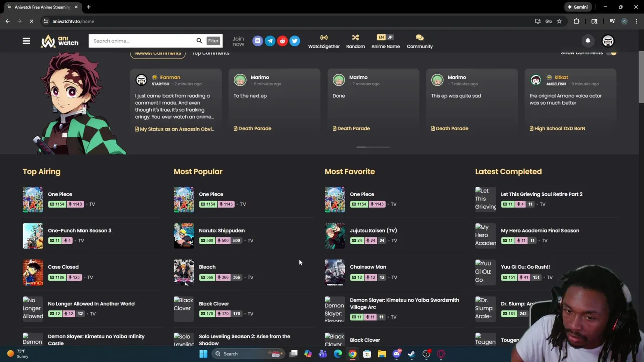This screenshot has width=644, height=362.
Task: Open Bleach in Most Popular
Action: [x=207, y=267]
